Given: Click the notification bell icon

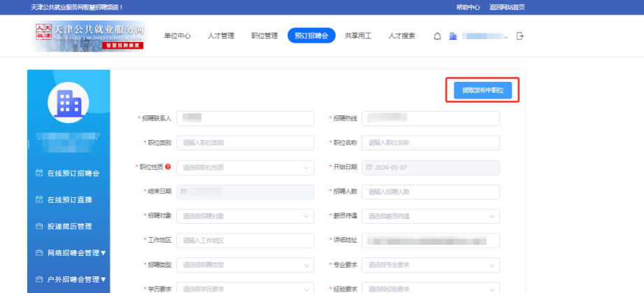Looking at the screenshot, I should click(x=438, y=36).
